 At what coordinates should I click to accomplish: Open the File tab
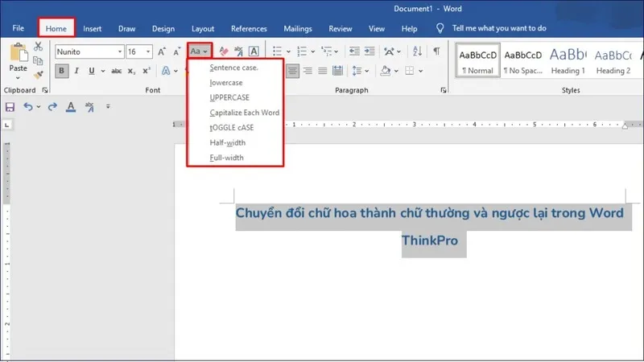tap(18, 28)
